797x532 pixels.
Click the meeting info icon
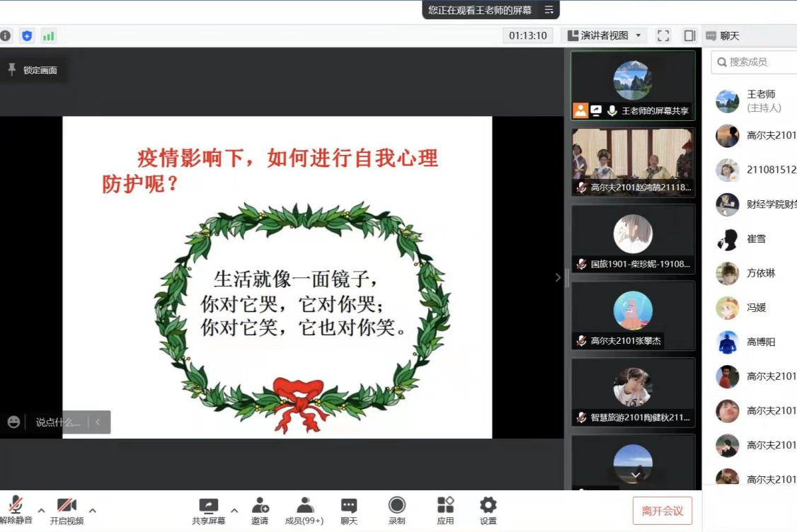click(x=6, y=35)
